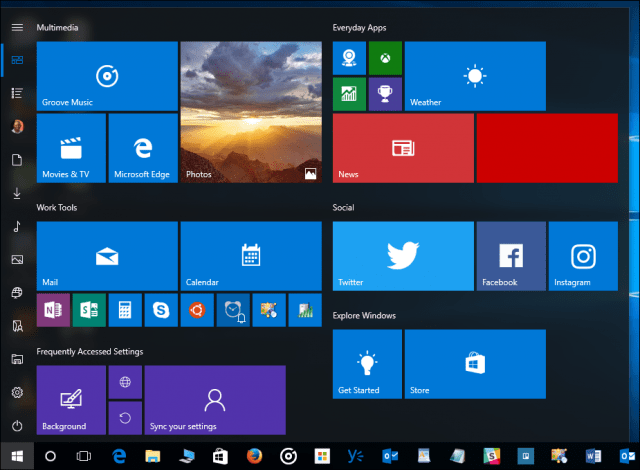This screenshot has height=470, width=640.
Task: Open the Power options button
Action: tap(17, 426)
